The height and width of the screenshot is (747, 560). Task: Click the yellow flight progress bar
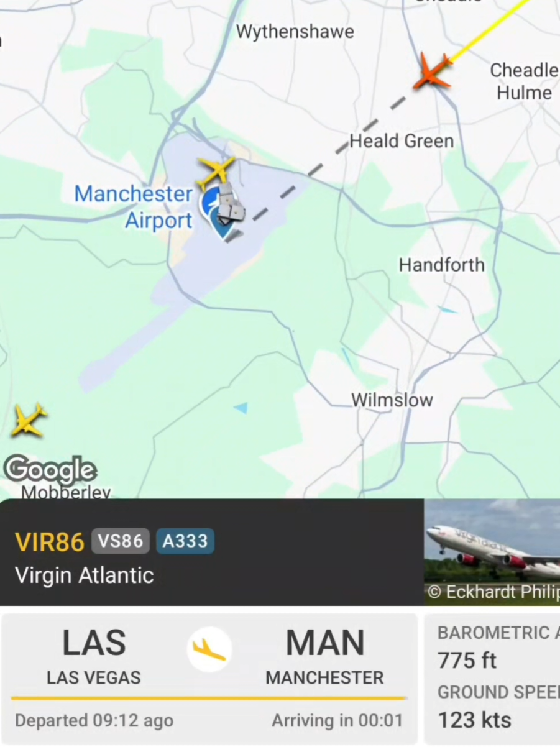[209, 699]
